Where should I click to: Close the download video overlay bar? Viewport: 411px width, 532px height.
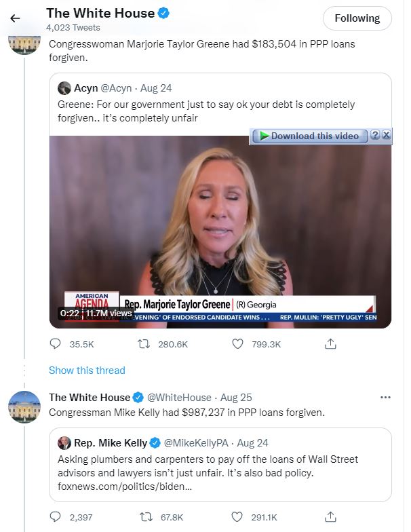point(387,135)
